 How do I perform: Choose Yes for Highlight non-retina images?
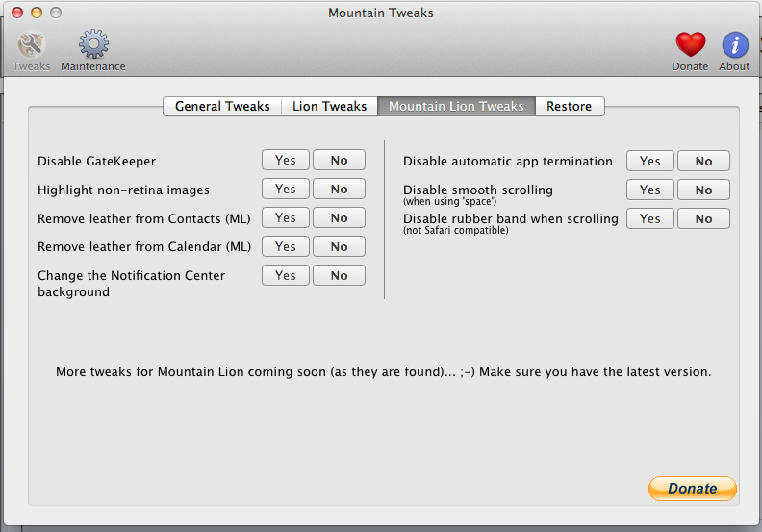point(285,189)
